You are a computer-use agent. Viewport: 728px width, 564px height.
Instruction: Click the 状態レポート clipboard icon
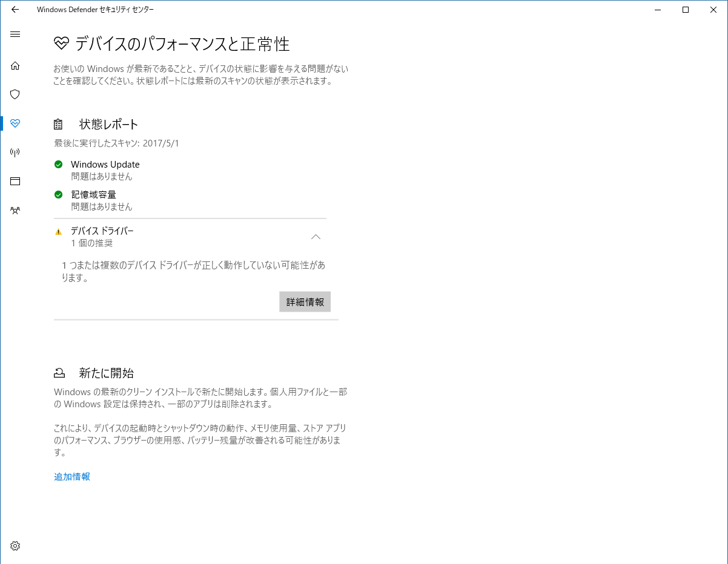pos(58,125)
